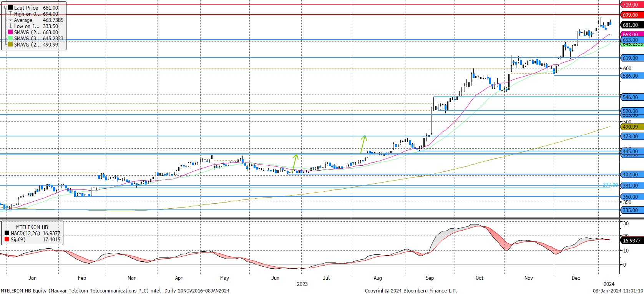Click the Average line marker icon

click(10, 20)
